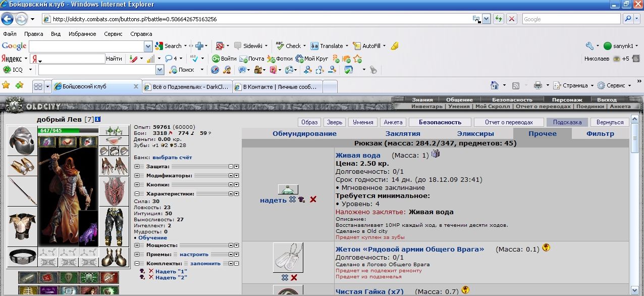Select the Обмундирование inventory tab
The width and height of the screenshot is (644, 296).
pos(304,134)
